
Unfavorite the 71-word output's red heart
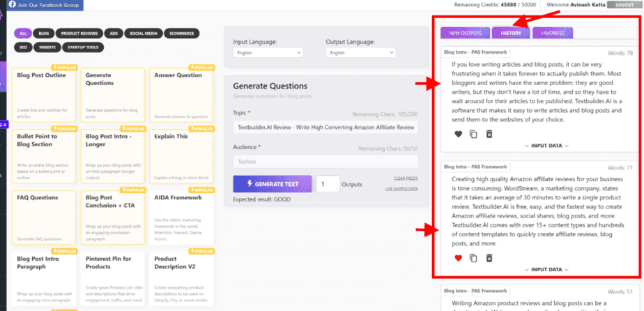point(459,258)
